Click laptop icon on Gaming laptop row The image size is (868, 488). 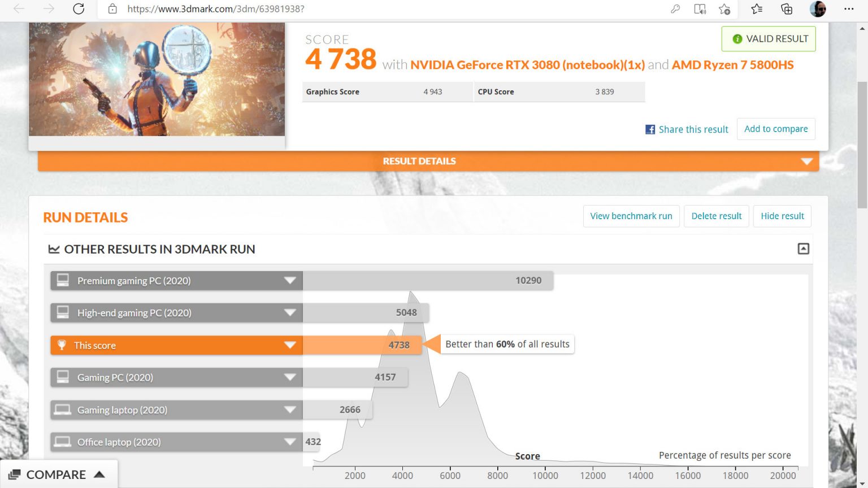coord(62,409)
